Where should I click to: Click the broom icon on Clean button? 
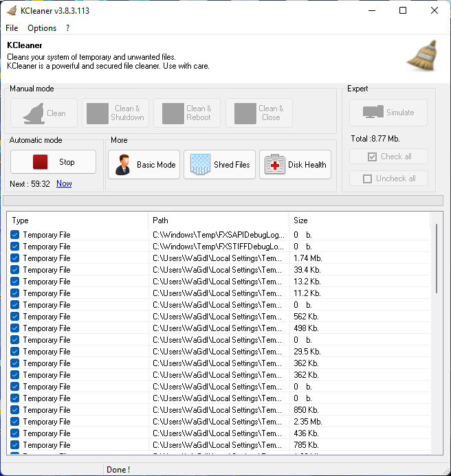click(x=34, y=113)
